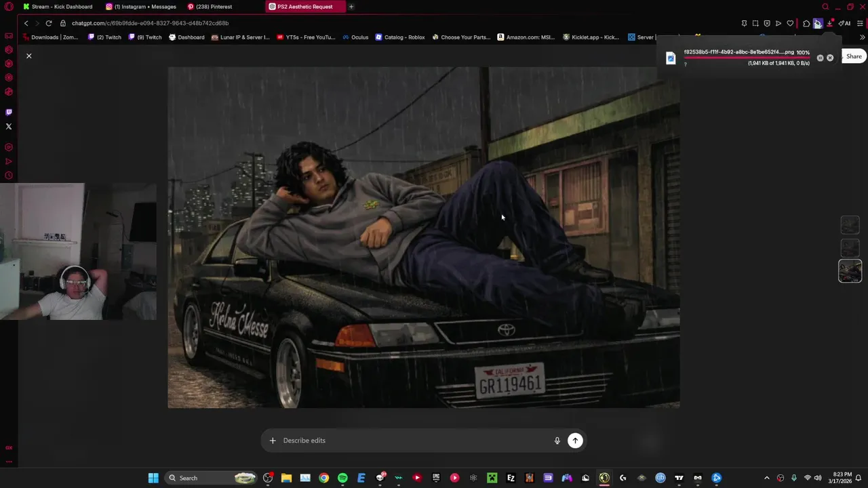
Task: Click the snapshot capture icon in toolbar
Action: coord(755,23)
